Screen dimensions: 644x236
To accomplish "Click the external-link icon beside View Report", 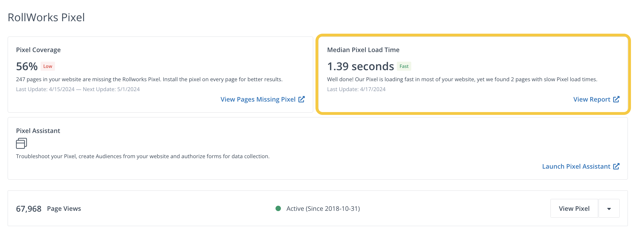I will (616, 99).
